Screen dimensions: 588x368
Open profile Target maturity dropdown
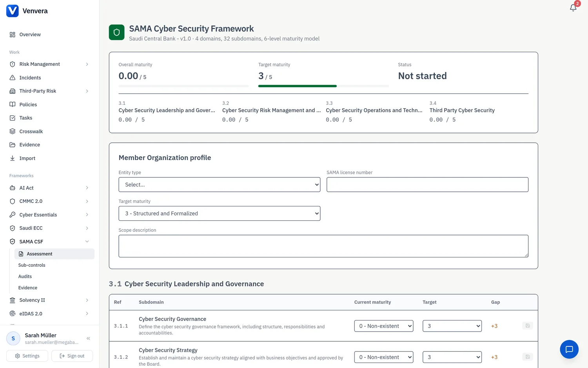pos(220,213)
